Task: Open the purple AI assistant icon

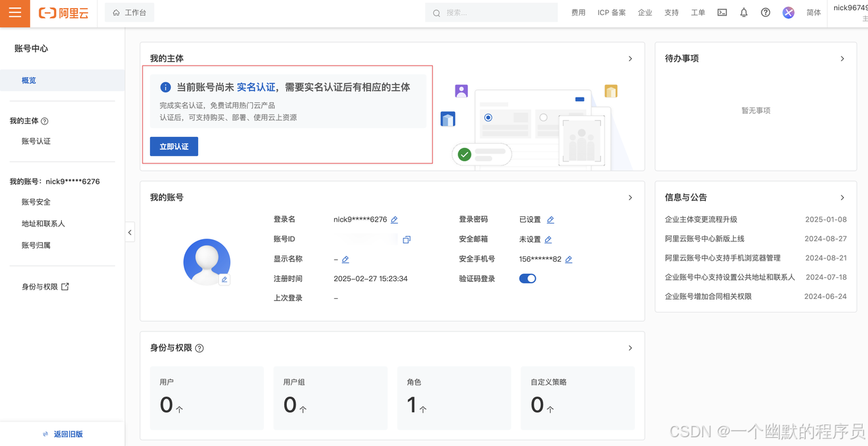Action: pos(788,13)
